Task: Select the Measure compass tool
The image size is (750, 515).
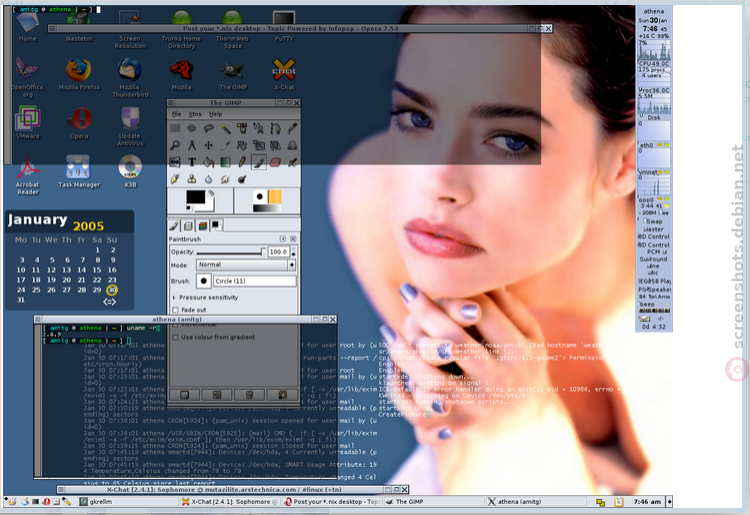Action: click(x=192, y=145)
